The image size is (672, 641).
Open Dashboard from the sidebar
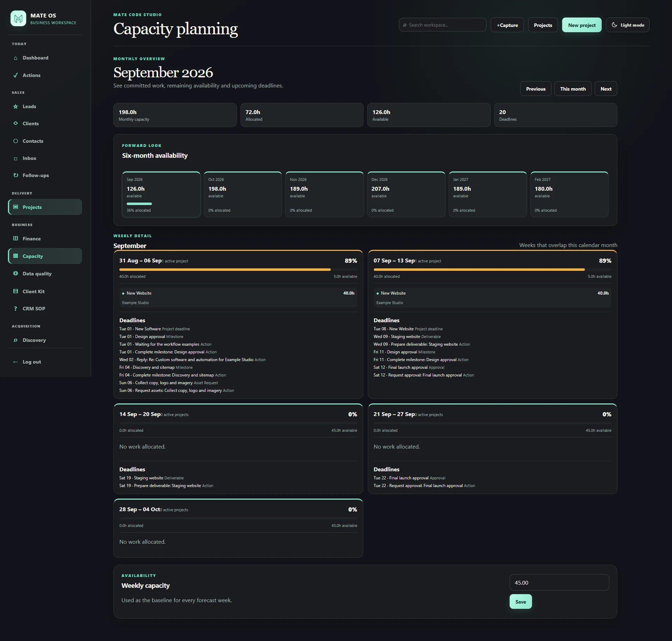pos(45,58)
